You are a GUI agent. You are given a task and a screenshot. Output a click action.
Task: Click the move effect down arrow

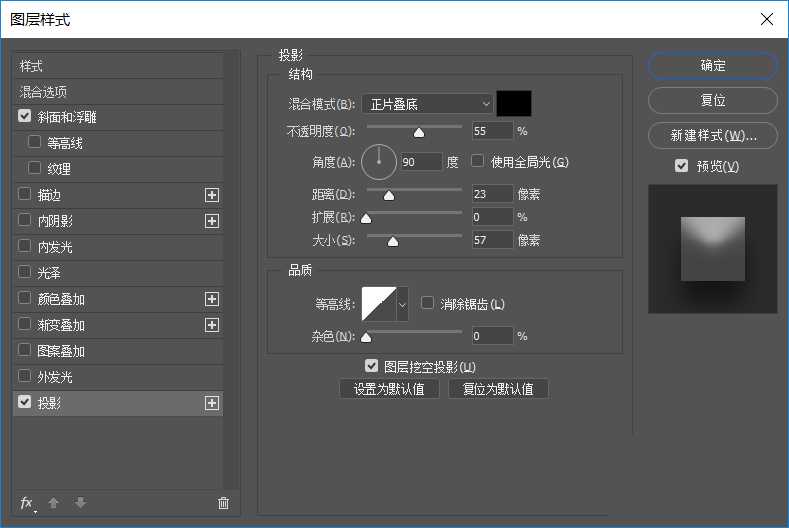pos(81,503)
